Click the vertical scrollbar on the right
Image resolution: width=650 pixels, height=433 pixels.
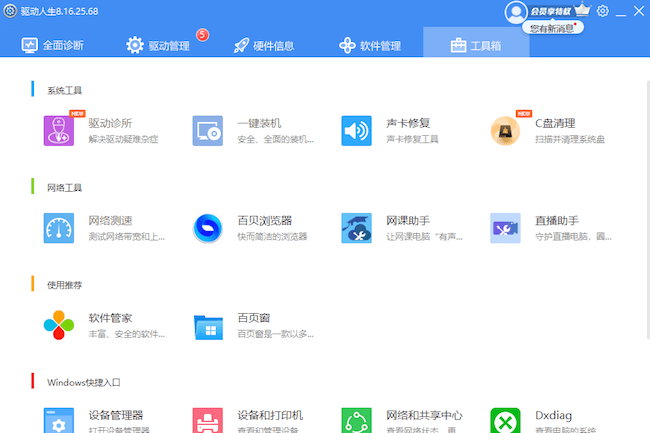coord(648,209)
